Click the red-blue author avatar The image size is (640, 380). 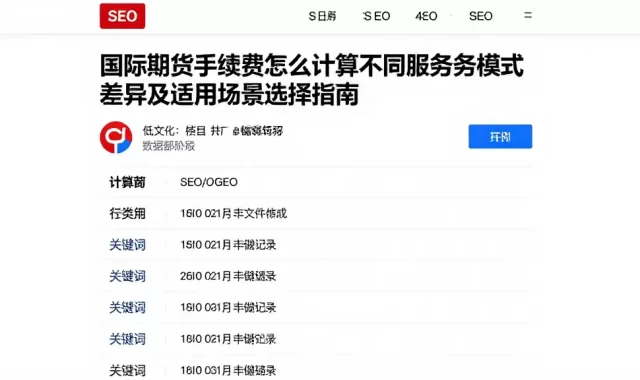coord(116,137)
